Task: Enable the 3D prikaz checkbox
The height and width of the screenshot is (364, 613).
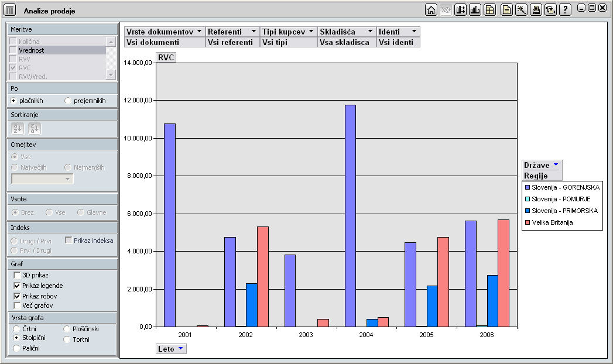Action: tap(17, 275)
